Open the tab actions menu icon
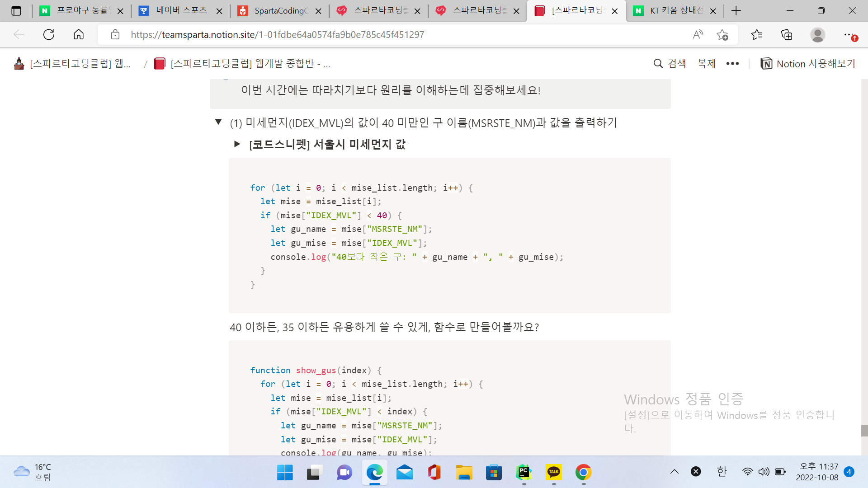 16,11
